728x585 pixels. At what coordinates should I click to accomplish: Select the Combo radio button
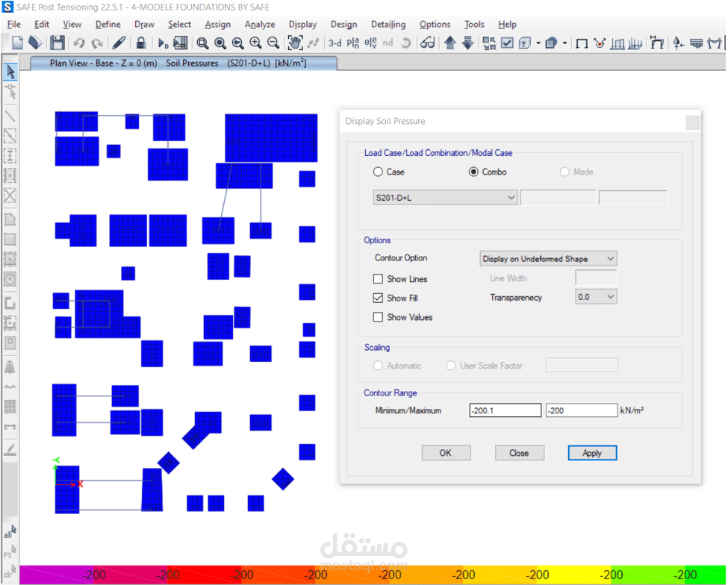(x=473, y=172)
